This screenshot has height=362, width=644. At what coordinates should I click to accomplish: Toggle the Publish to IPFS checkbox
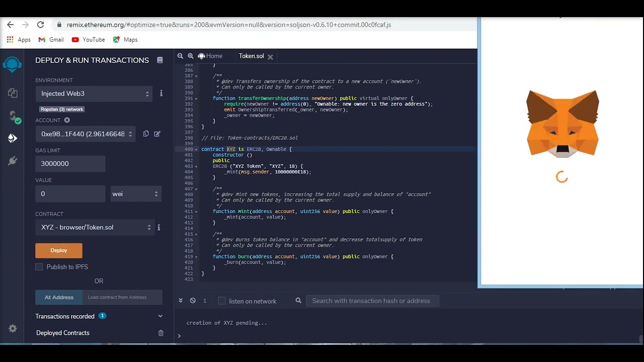tap(39, 267)
